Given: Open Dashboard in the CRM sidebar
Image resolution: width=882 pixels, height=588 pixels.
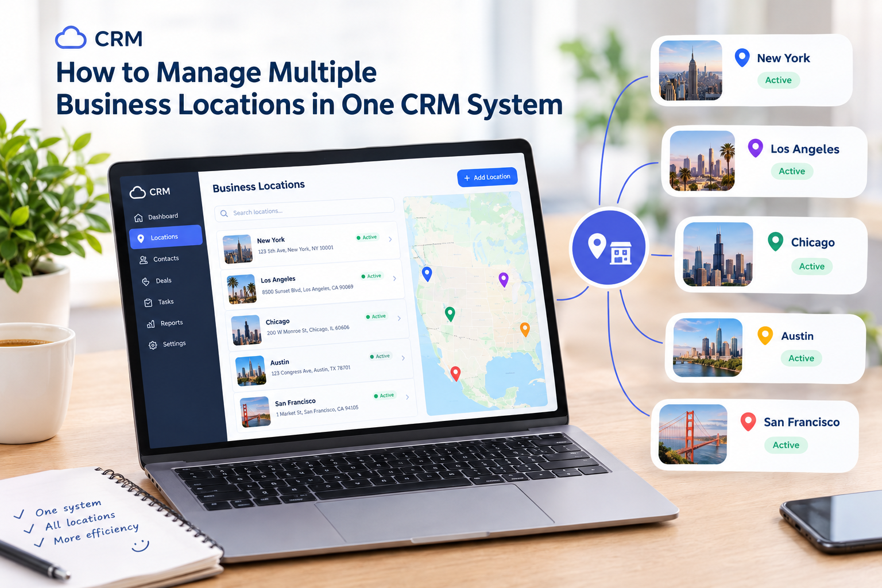Looking at the screenshot, I should (x=156, y=217).
